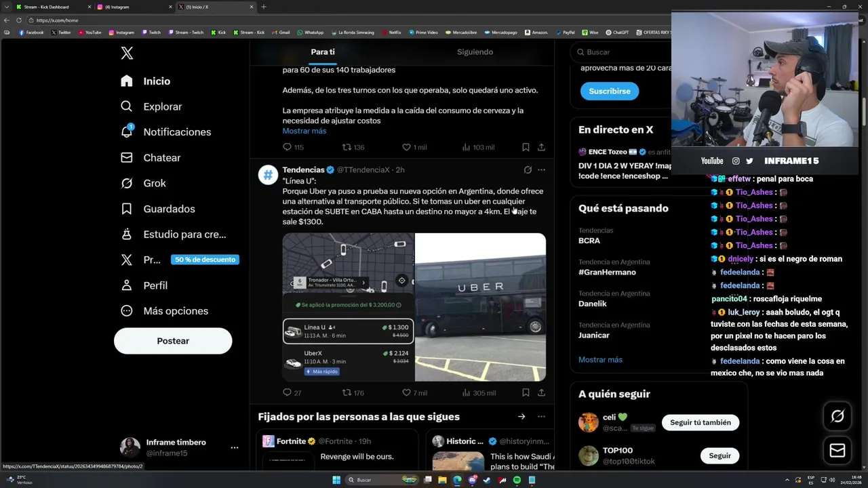Open Spotify from the taskbar
The image size is (868, 488).
click(517, 480)
